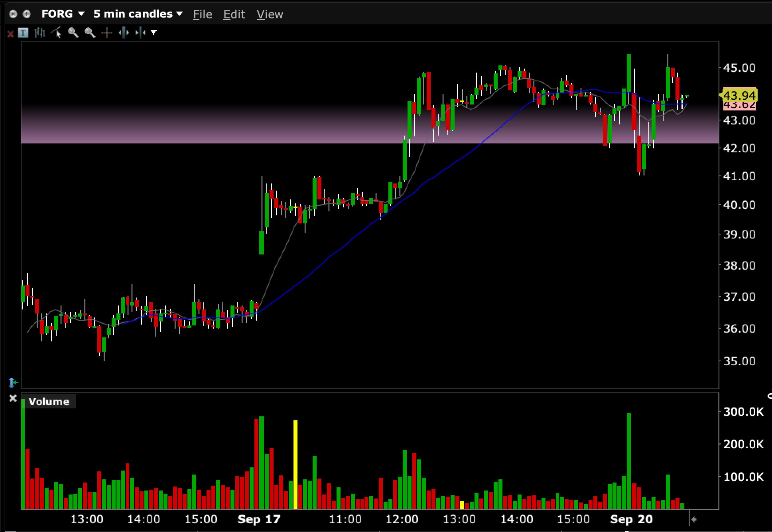Click the first magnifier zoom icon

(73, 33)
